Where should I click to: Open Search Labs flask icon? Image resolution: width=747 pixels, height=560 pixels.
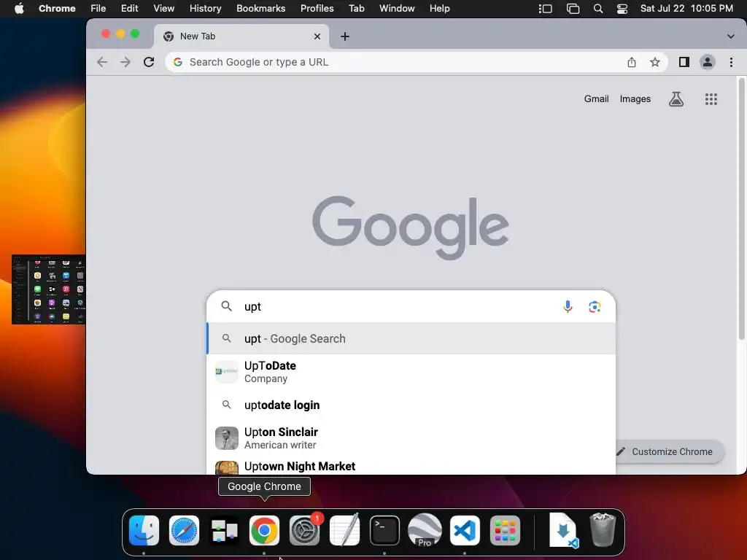(x=676, y=99)
